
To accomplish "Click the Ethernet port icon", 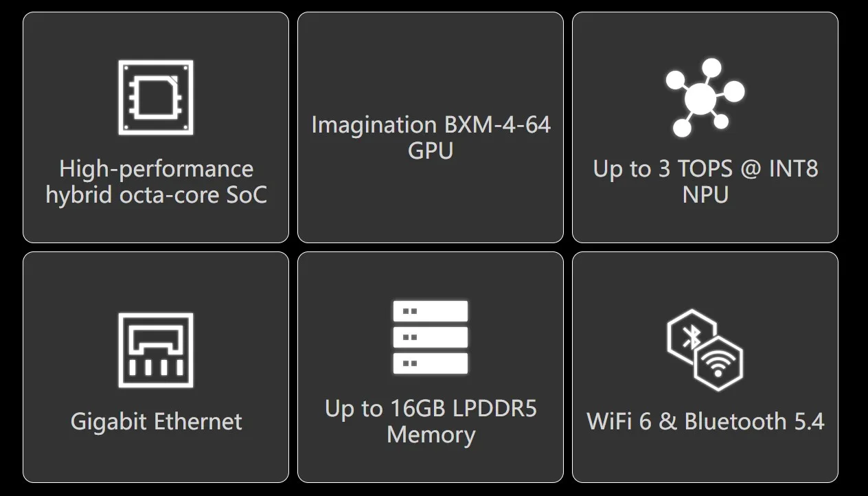I will (x=156, y=350).
